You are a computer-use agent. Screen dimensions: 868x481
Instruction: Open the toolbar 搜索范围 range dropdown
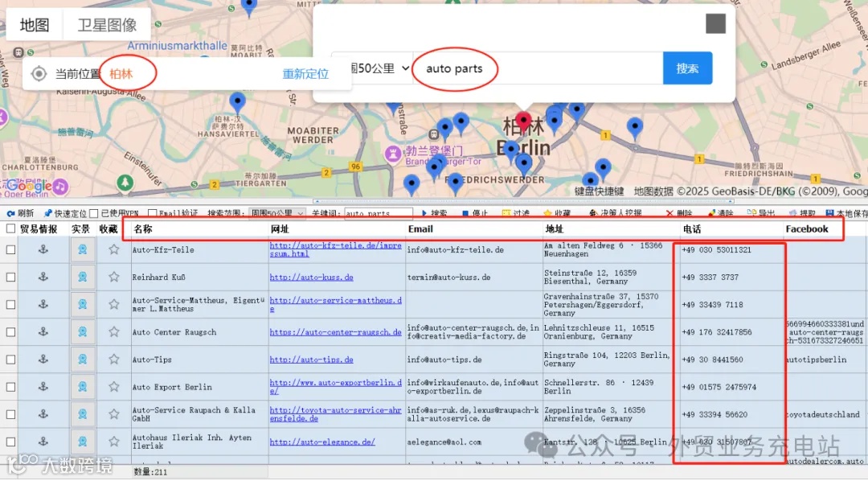tap(276, 213)
